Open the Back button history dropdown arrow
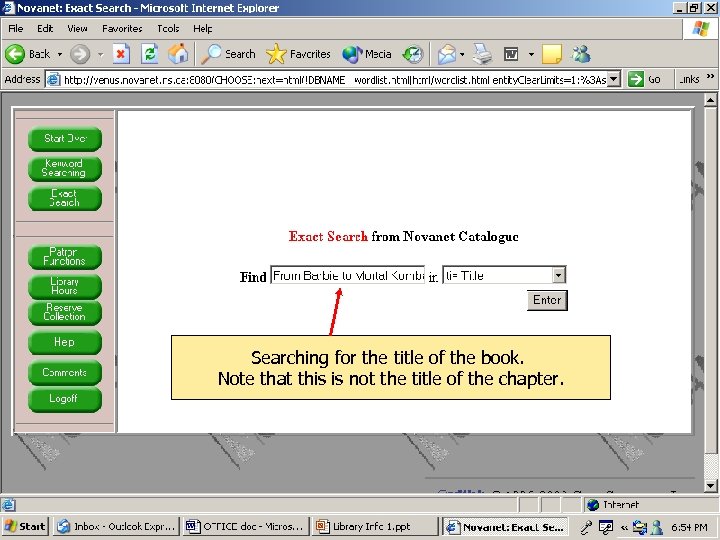This screenshot has height=540, width=720. pos(60,54)
